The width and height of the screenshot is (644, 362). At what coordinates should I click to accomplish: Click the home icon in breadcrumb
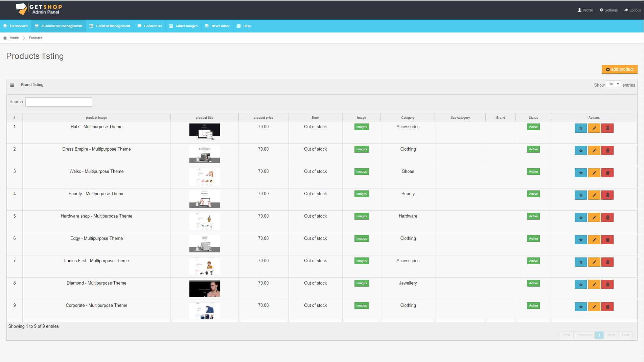pos(5,38)
